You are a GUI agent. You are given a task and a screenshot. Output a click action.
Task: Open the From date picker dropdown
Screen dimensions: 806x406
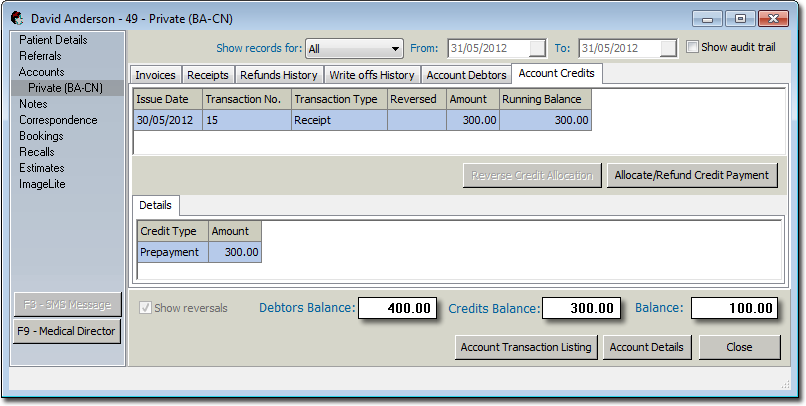pos(537,48)
